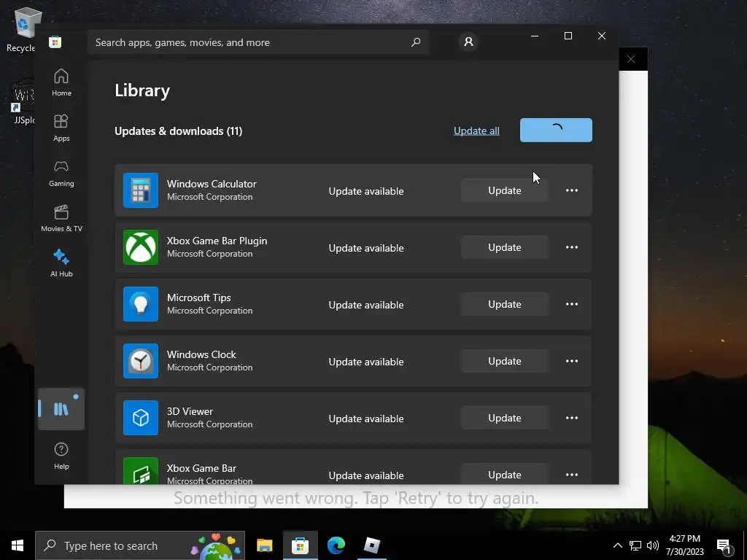The image size is (747, 560).
Task: Open more options for Xbox Game Bar
Action: point(572,474)
